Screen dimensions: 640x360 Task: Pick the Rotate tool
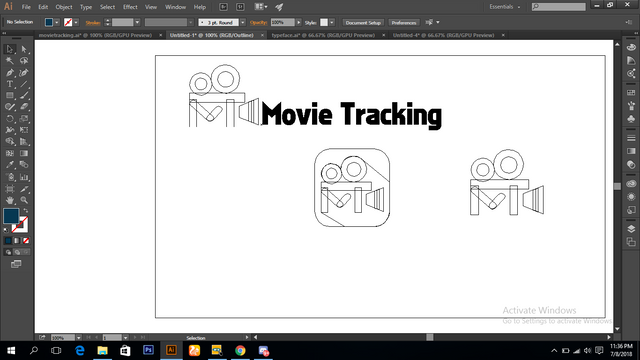click(x=10, y=119)
